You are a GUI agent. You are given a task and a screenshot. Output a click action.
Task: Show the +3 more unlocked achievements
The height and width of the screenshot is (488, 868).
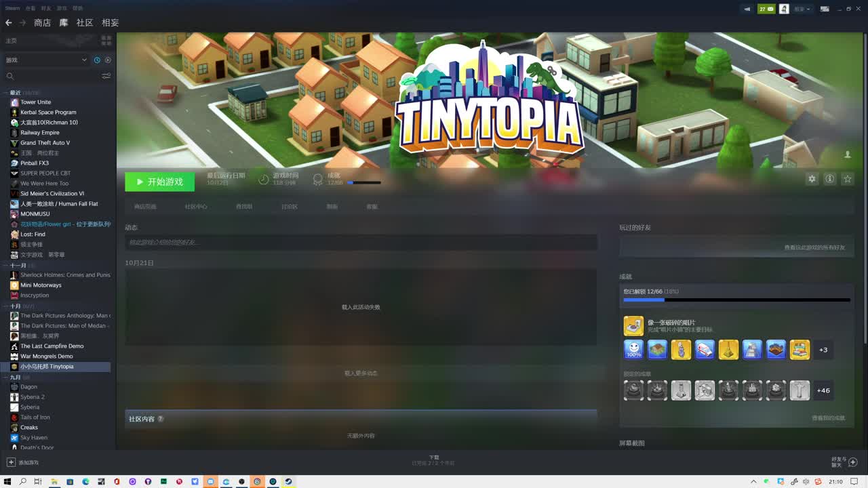point(823,350)
